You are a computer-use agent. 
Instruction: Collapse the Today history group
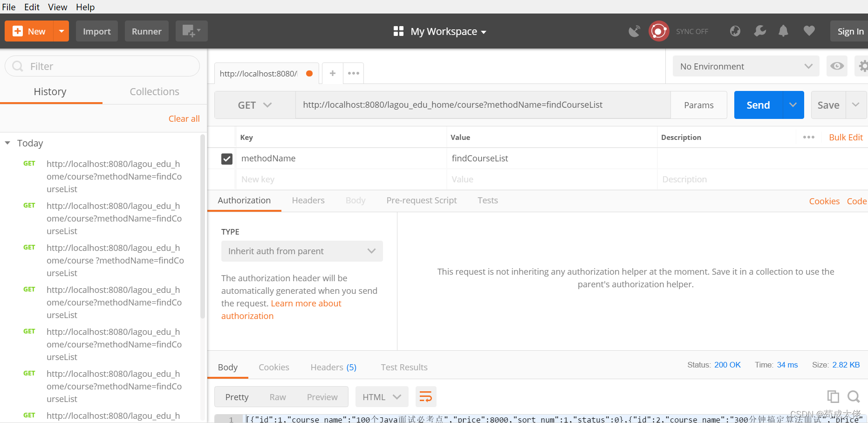click(x=7, y=143)
